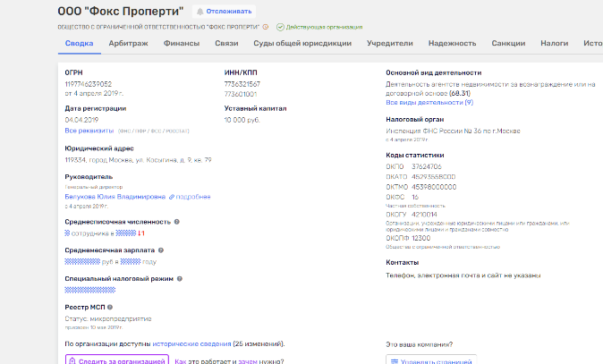Viewport: 603px width, 364px height.
Task: Click the ОКАТО code value
Action: tap(433, 177)
